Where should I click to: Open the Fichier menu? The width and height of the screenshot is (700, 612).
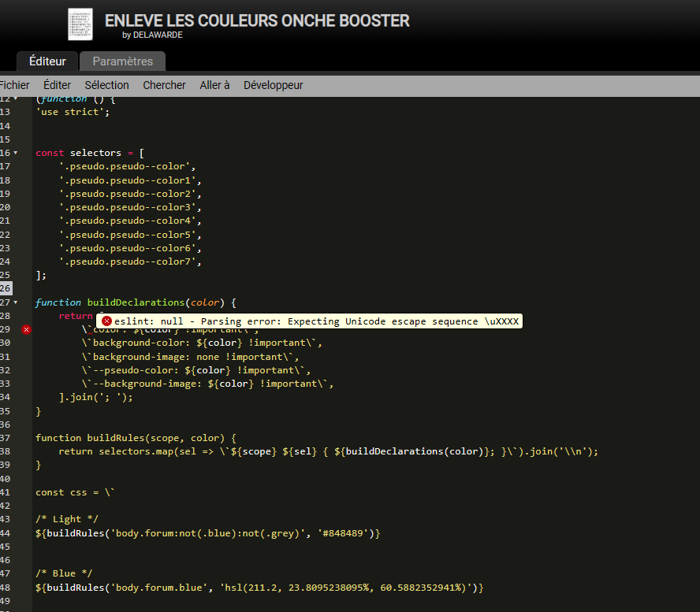coord(14,85)
